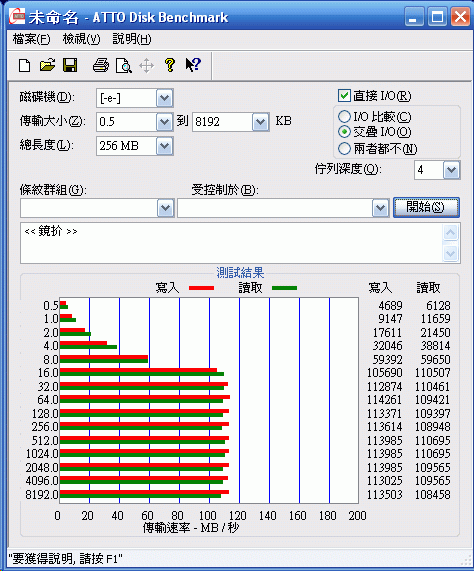Click the 8192.0 row write bar
474x571 pixels.
click(x=144, y=492)
